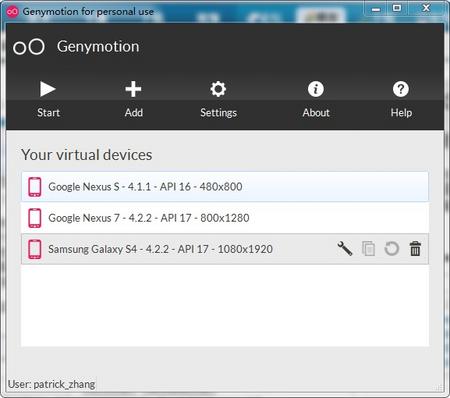The width and height of the screenshot is (450, 398).
Task: Open Settings via the gear icon
Action: [218, 89]
